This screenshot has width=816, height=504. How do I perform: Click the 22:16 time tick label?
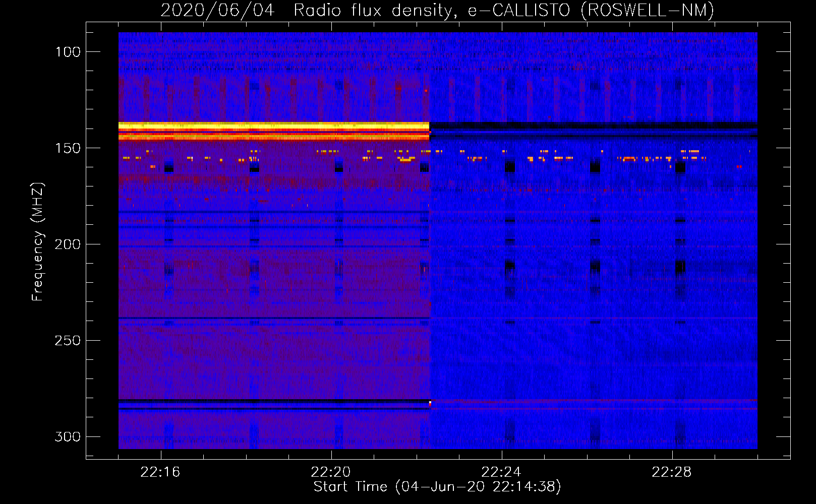(x=160, y=472)
